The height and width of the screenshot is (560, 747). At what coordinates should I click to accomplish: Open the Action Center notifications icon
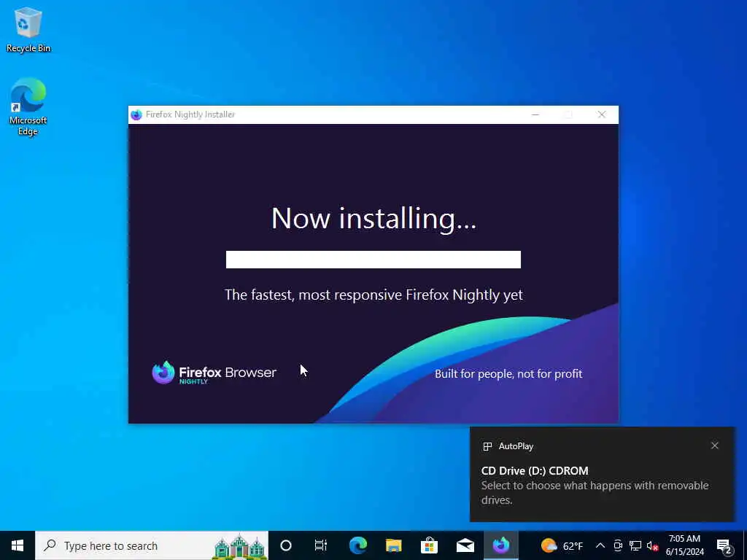pos(724,547)
